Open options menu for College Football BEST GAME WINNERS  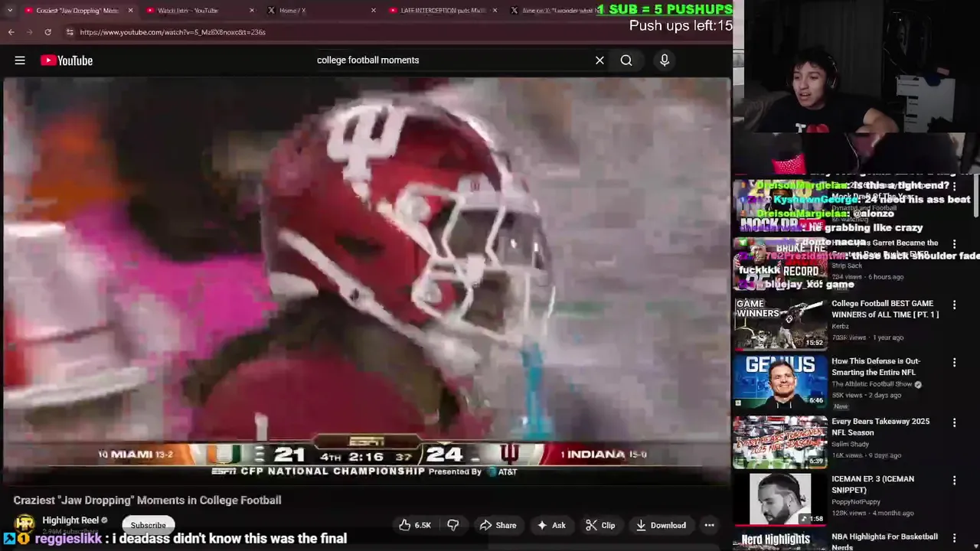coord(954,305)
